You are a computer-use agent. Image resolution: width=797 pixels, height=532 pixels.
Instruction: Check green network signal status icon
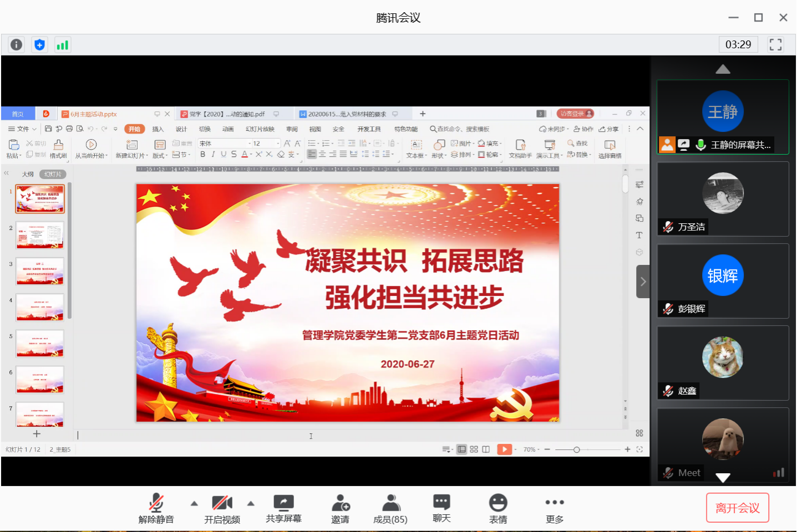[62, 45]
